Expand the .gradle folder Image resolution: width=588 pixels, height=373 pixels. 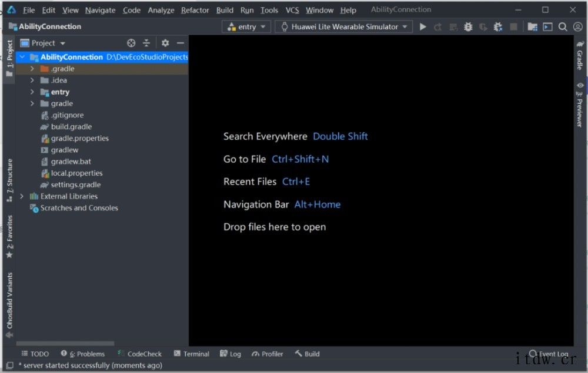click(32, 69)
